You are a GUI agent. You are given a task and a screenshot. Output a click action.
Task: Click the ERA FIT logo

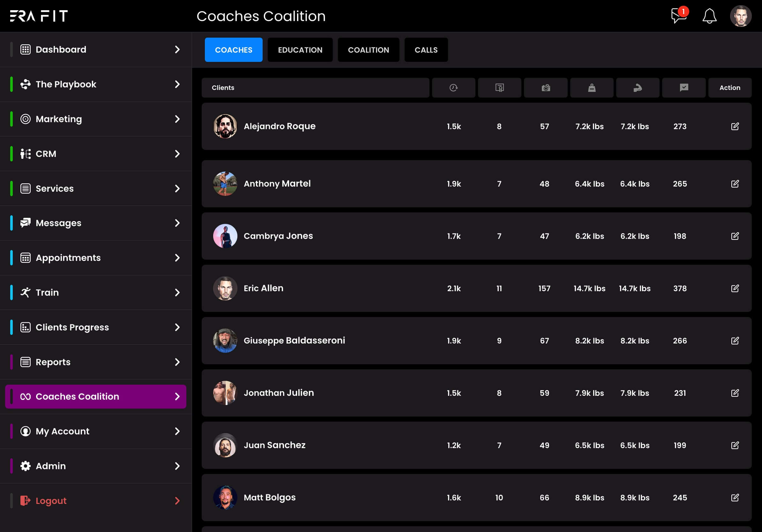pos(39,16)
